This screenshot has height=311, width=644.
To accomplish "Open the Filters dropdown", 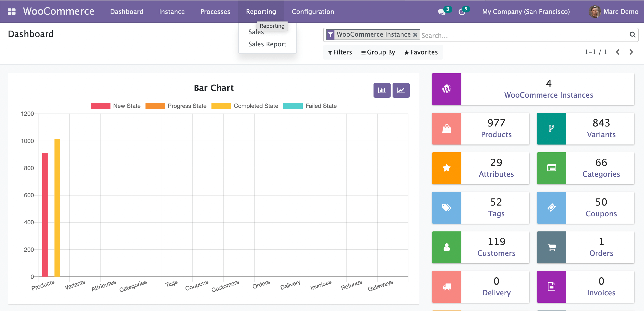I will click(340, 52).
